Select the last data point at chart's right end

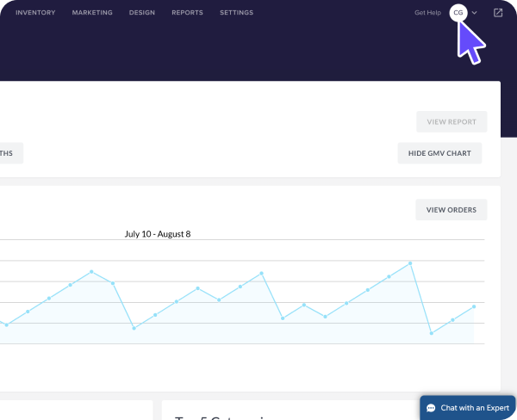pyautogui.click(x=474, y=306)
